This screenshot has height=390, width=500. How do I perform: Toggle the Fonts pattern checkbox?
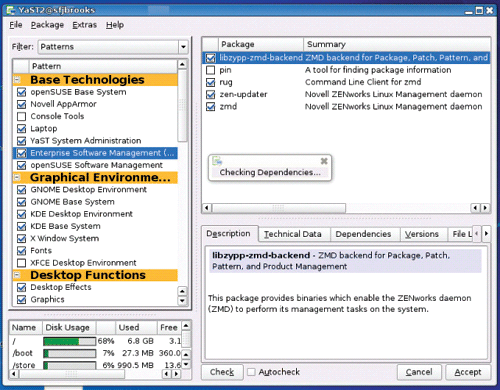click(21, 251)
